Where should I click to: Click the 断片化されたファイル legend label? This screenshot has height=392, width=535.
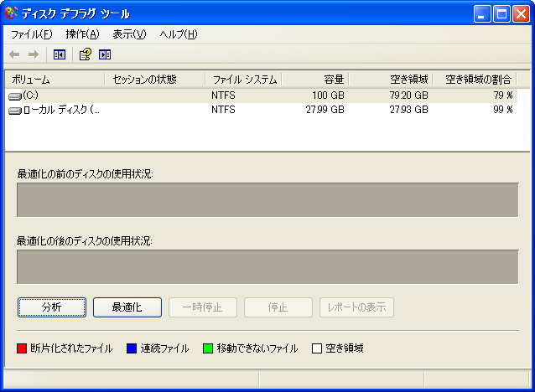coord(71,348)
